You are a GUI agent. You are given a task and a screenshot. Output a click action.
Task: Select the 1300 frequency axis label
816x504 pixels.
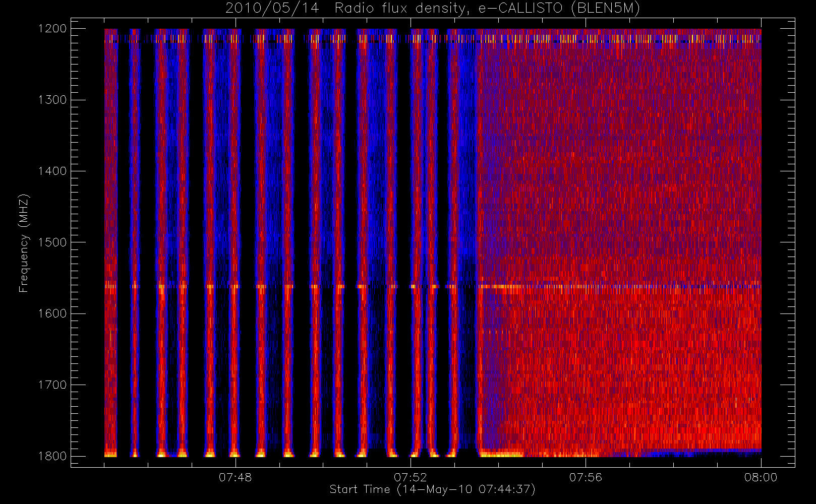point(53,100)
